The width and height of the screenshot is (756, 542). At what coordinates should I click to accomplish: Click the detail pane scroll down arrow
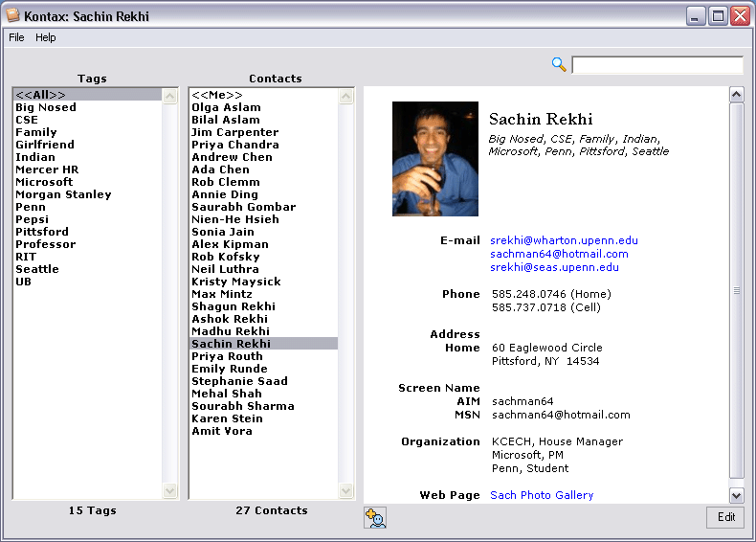pos(736,495)
